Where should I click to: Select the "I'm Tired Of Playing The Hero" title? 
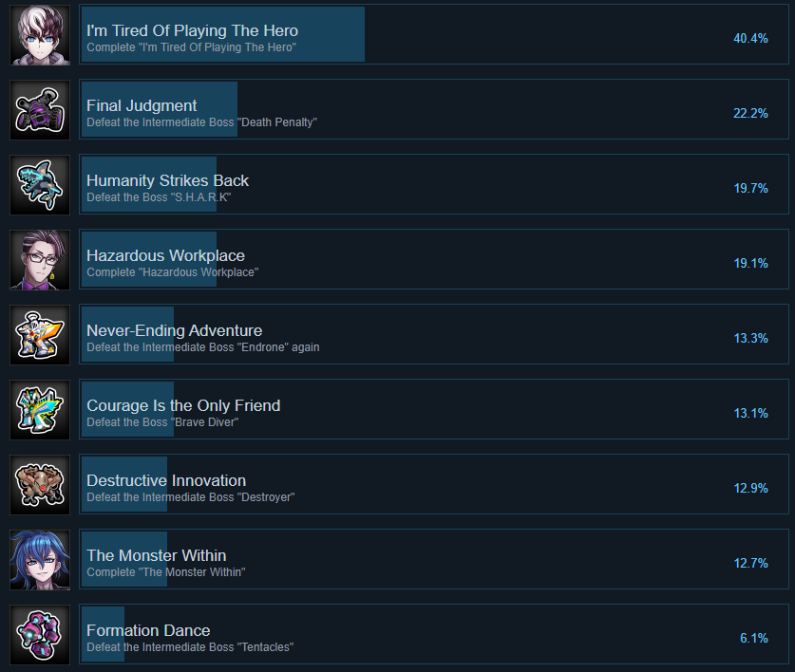coord(192,31)
